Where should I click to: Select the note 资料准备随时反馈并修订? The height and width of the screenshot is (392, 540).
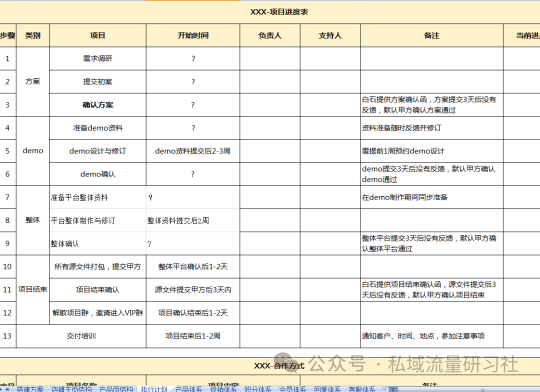point(432,128)
